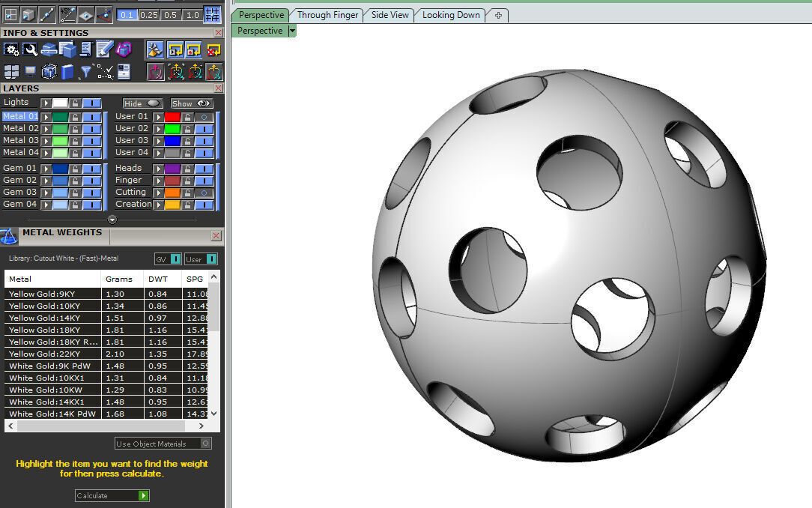Screen dimensions: 812x508
Task: Click the selection filter funnel icon
Action: point(85,71)
